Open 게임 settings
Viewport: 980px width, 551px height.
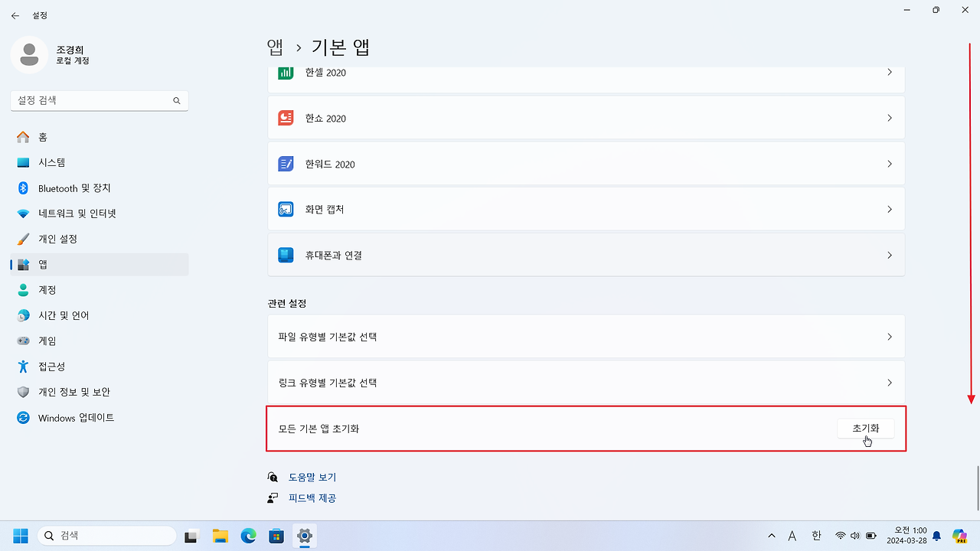100,341
